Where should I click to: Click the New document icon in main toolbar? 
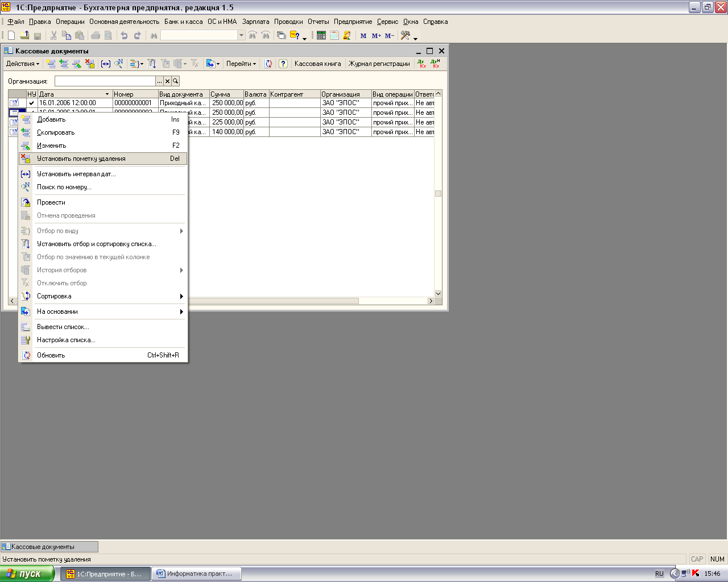(11, 35)
